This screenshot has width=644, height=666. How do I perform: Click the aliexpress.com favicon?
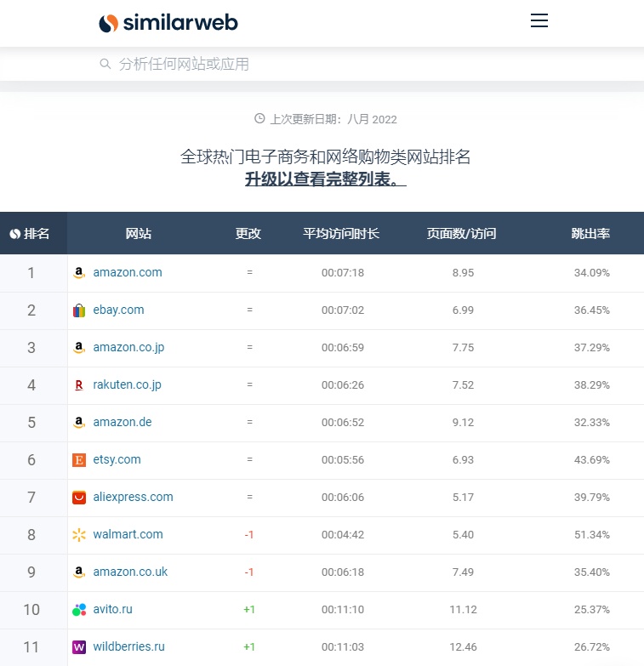click(x=79, y=497)
